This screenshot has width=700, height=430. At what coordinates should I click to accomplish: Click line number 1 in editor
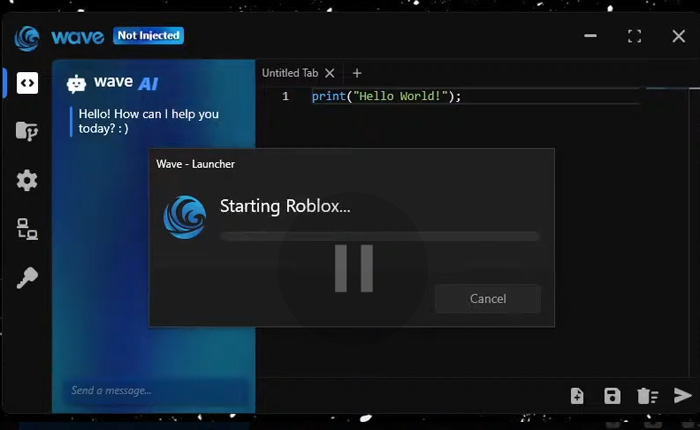pyautogui.click(x=285, y=96)
